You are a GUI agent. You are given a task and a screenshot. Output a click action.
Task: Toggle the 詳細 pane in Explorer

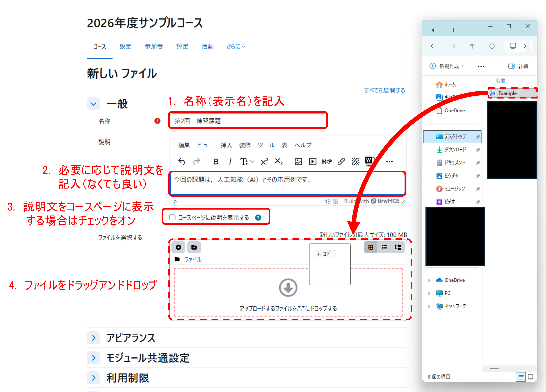click(518, 66)
